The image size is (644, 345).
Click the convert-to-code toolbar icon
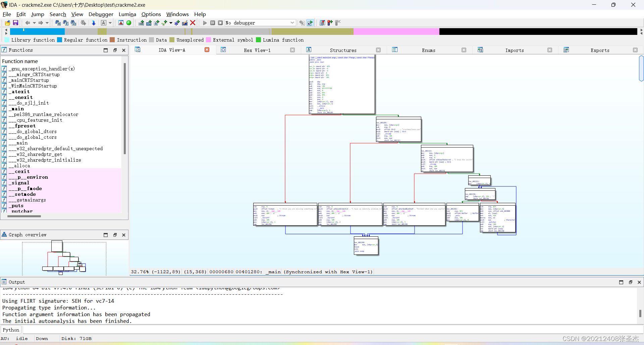click(141, 23)
